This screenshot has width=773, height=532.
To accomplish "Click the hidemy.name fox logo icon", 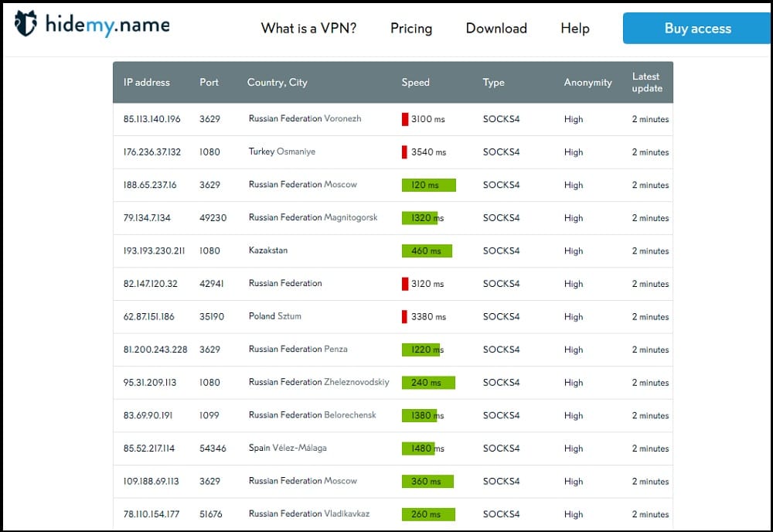I will 26,23.
